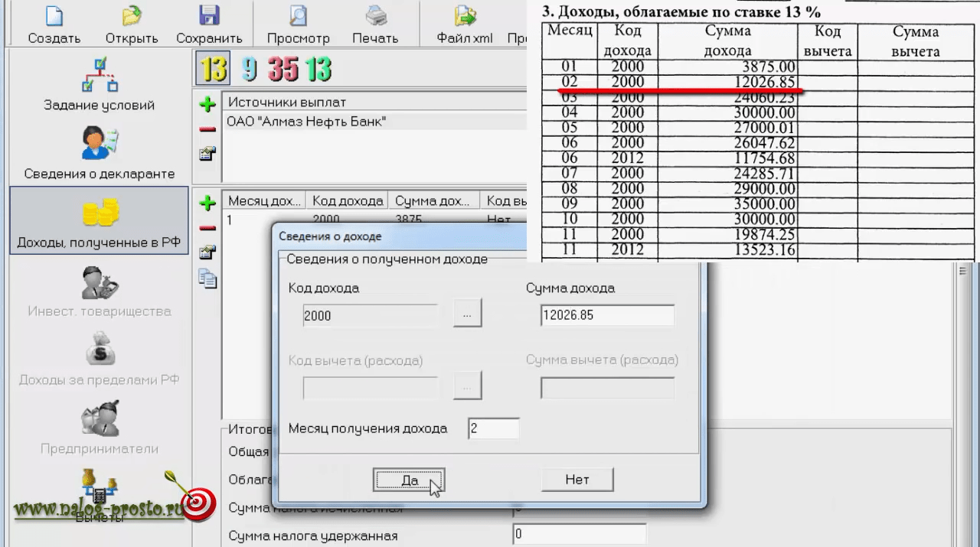Open income code picker ellipsis button
This screenshot has height=547, width=980.
[x=468, y=314]
